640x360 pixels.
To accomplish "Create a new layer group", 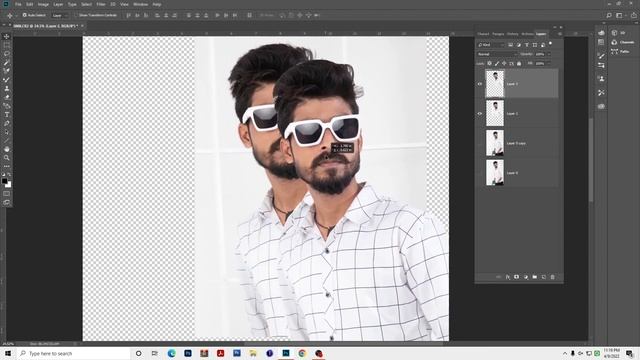I will (x=535, y=277).
